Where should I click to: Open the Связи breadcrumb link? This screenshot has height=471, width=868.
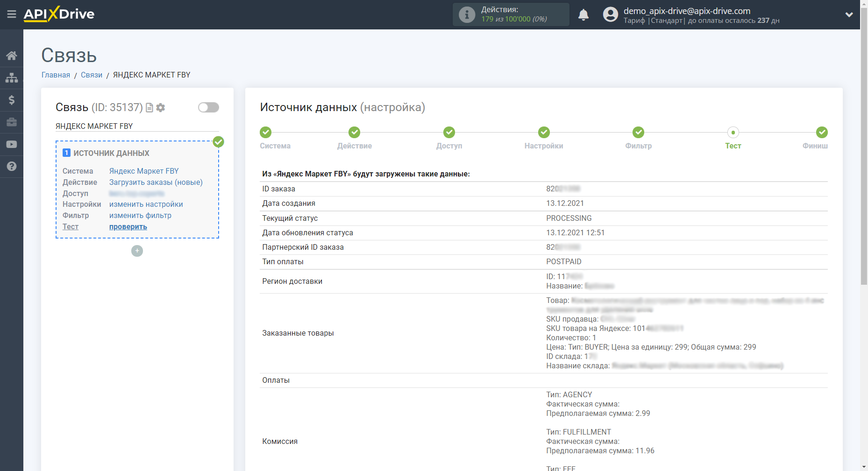(92, 75)
